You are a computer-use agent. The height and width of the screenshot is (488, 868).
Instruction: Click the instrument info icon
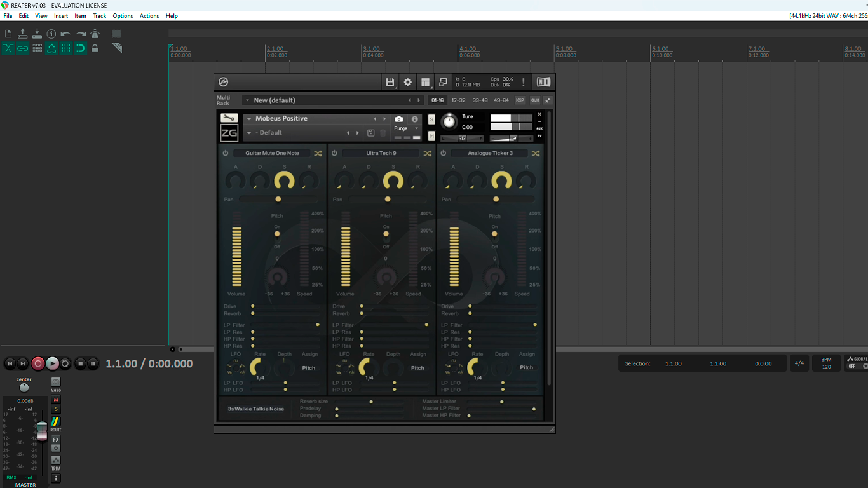(415, 119)
